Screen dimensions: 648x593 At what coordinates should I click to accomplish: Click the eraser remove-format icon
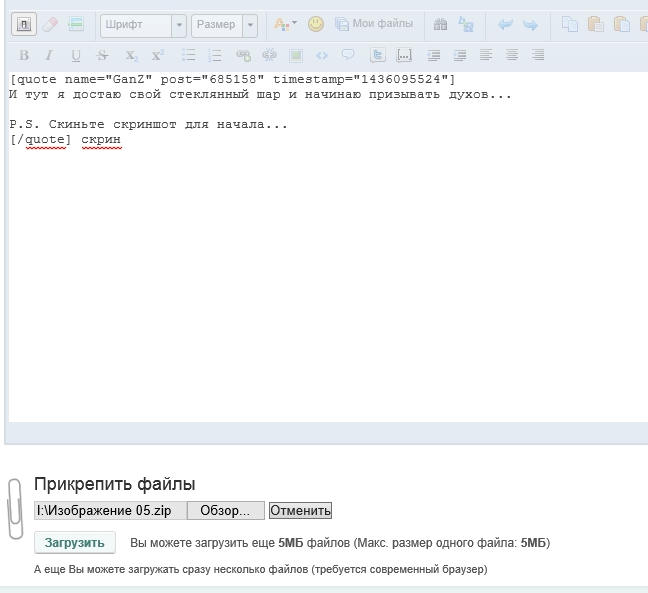50,24
